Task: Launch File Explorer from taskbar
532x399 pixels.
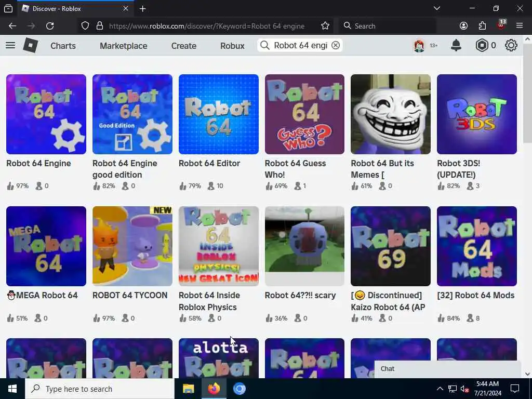Action: point(188,389)
